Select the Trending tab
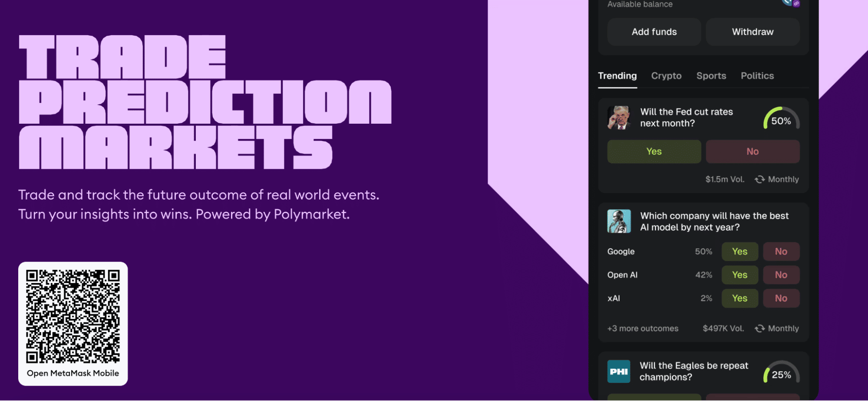 coord(617,76)
